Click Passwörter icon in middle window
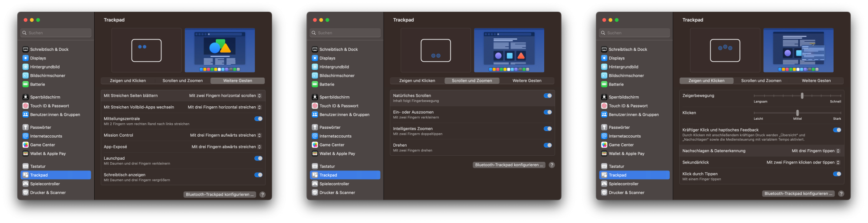The image size is (868, 223). click(x=315, y=127)
